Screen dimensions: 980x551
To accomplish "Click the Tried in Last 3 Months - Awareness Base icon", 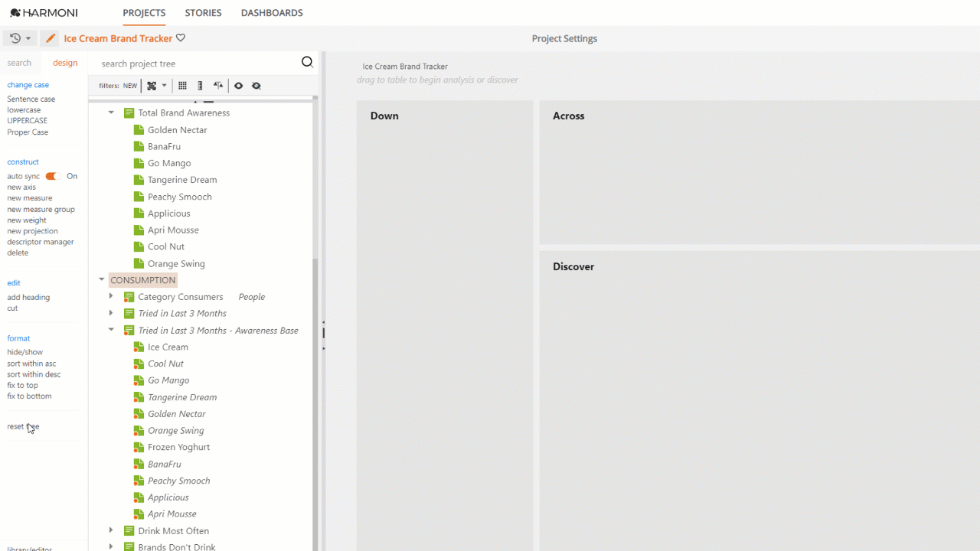I will (129, 331).
